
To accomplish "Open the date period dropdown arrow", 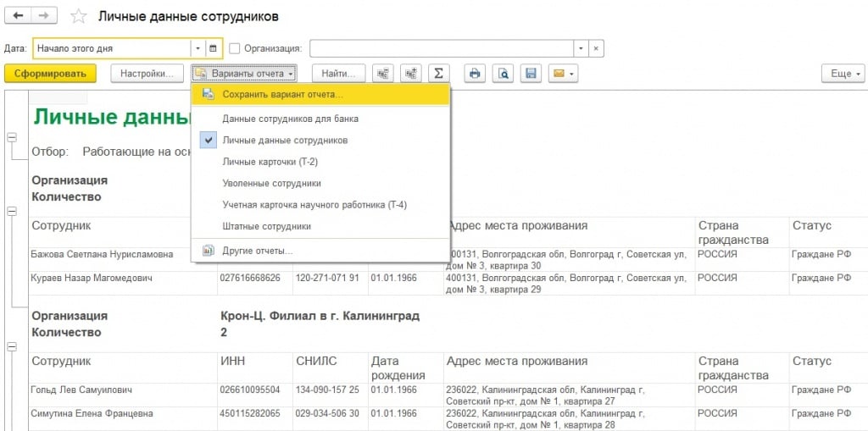I will click(x=198, y=48).
